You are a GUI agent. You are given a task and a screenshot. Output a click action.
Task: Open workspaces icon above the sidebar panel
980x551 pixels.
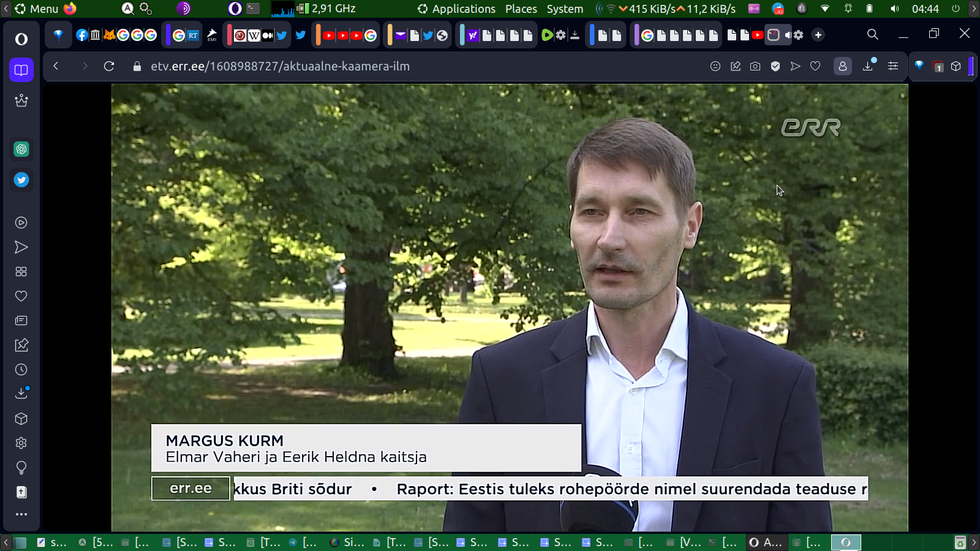(21, 70)
